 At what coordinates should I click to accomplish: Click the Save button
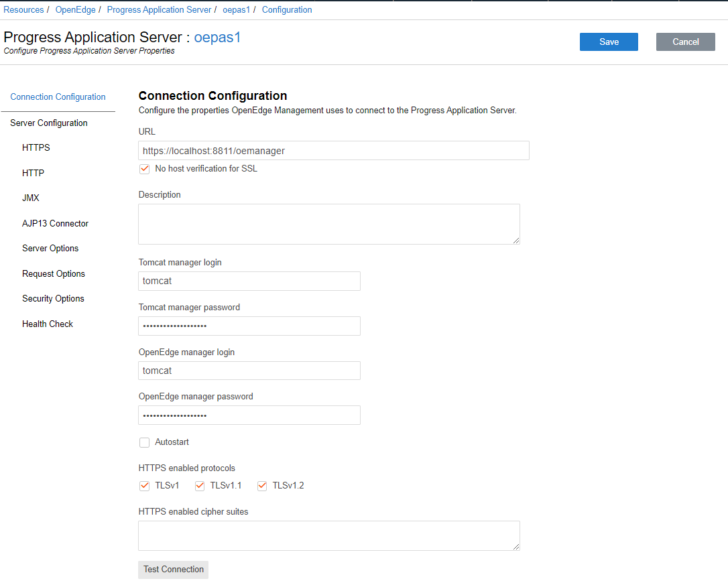(x=609, y=42)
